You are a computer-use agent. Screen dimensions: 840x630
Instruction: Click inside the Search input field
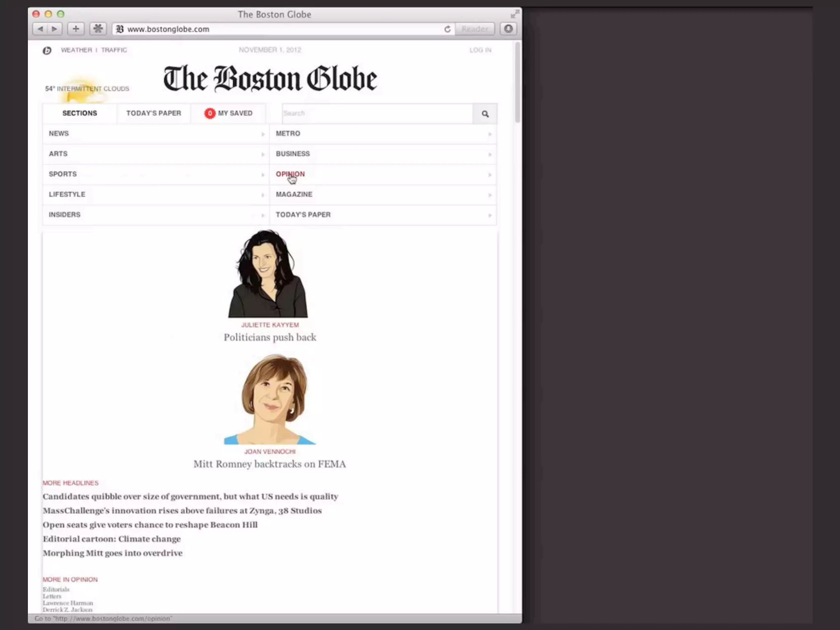coord(377,114)
